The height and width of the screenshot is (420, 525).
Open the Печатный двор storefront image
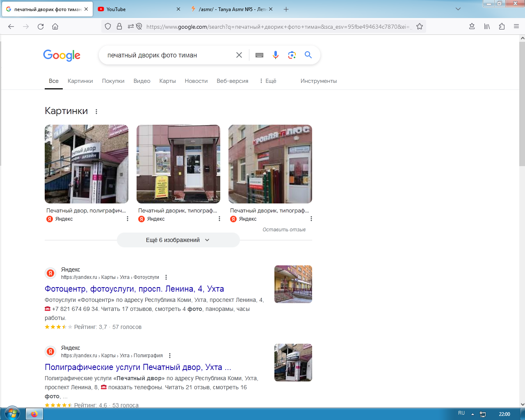87,164
